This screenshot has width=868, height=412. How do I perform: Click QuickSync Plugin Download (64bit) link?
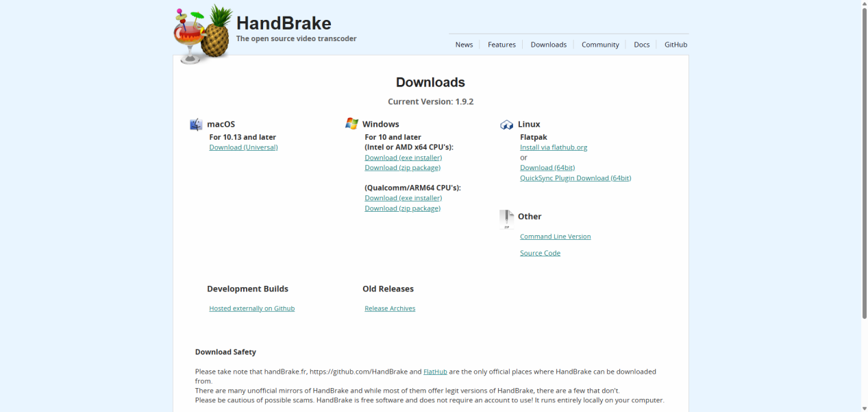pyautogui.click(x=575, y=178)
